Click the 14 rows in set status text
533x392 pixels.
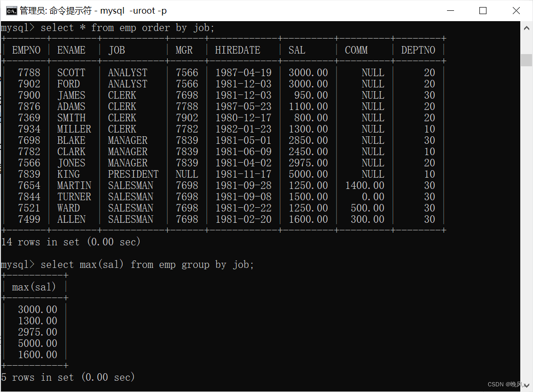tap(71, 242)
